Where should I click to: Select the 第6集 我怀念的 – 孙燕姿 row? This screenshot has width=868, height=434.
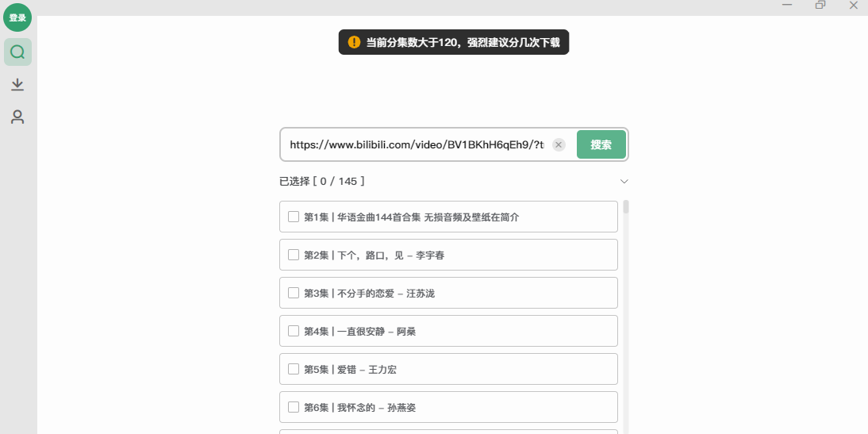click(x=448, y=407)
